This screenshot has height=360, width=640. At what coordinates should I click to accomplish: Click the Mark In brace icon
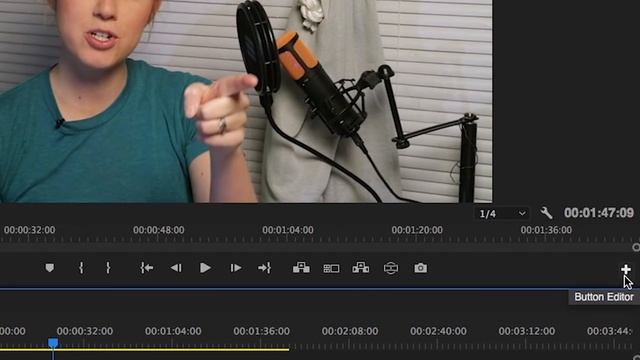(81, 268)
